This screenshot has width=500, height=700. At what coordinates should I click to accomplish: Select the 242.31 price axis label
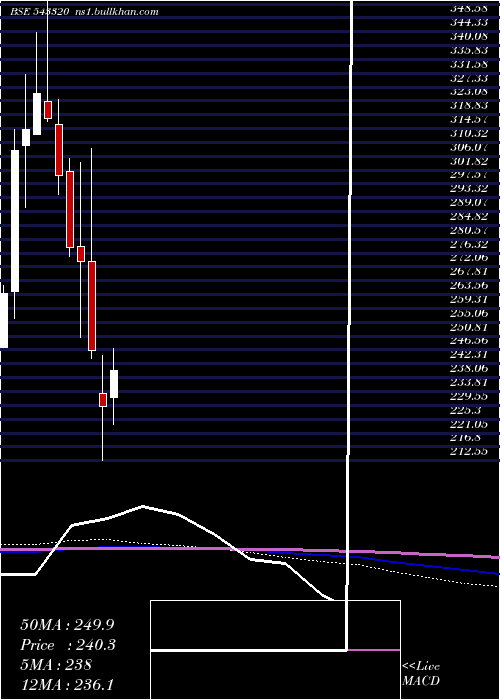tap(469, 354)
